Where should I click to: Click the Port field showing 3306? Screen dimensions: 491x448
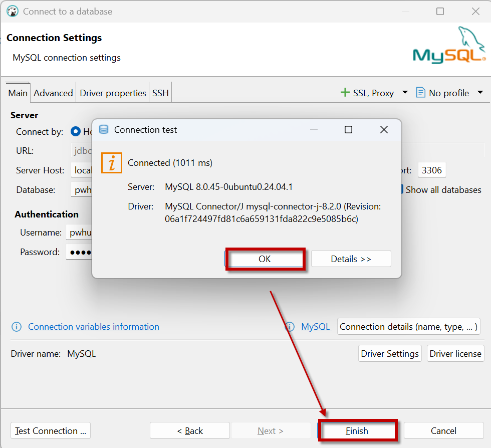point(431,170)
